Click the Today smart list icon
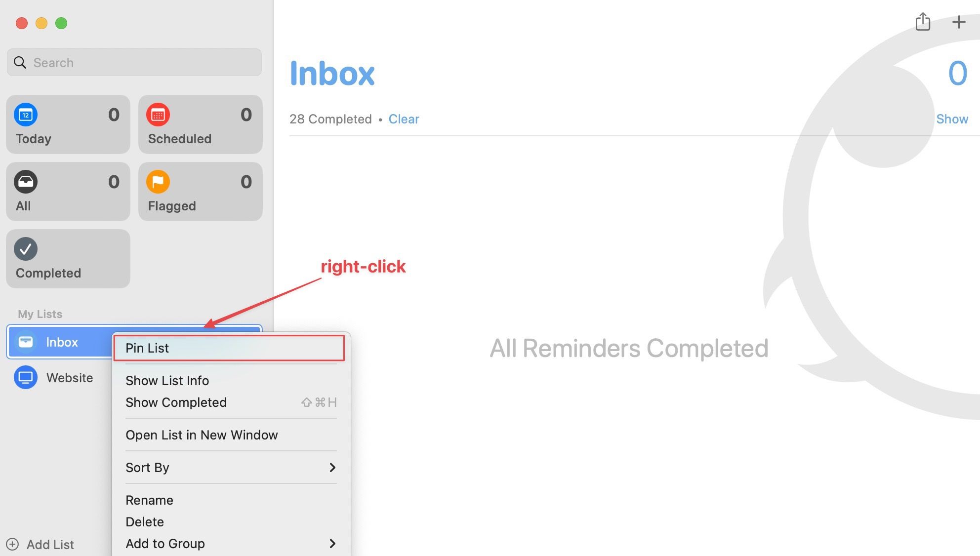 click(26, 115)
